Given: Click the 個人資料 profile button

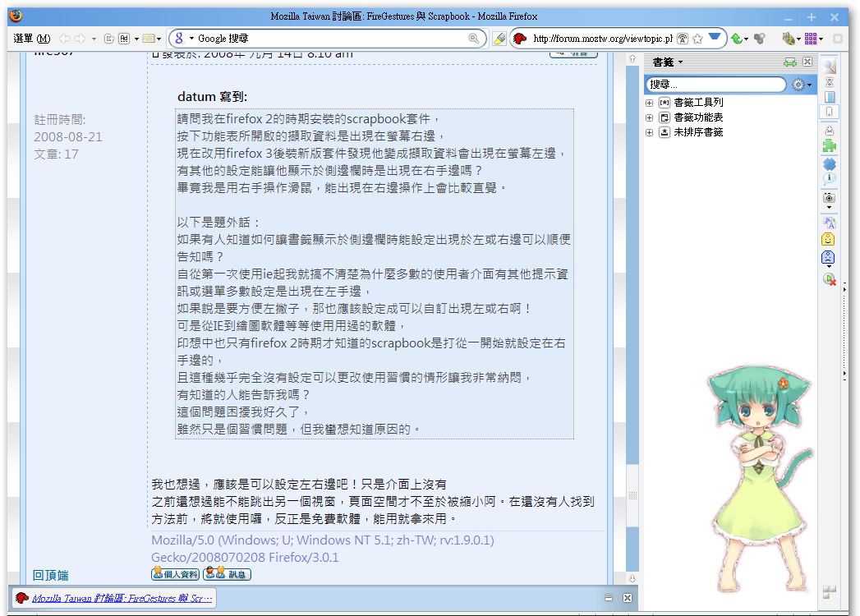Looking at the screenshot, I should [x=175, y=574].
